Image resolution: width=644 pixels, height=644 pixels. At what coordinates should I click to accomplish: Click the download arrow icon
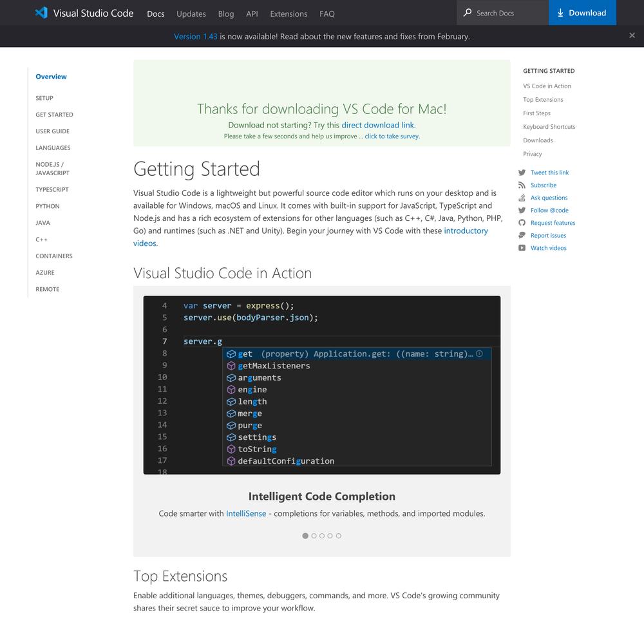tap(560, 13)
